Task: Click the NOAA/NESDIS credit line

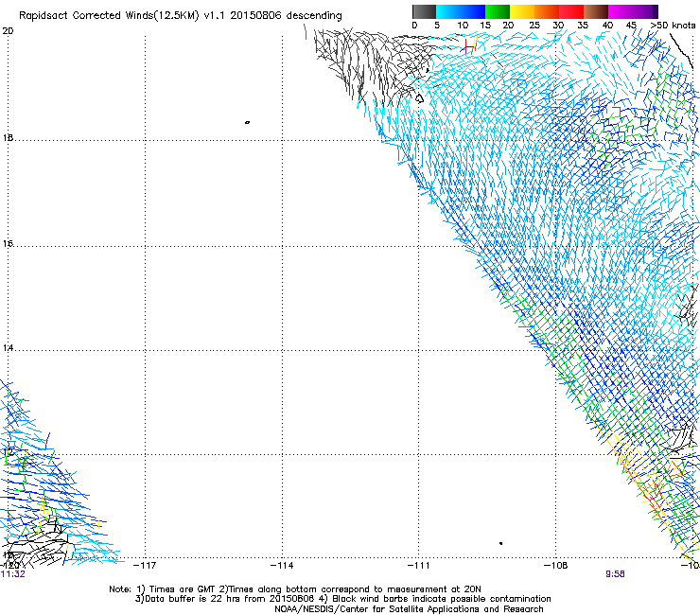Action: point(409,609)
